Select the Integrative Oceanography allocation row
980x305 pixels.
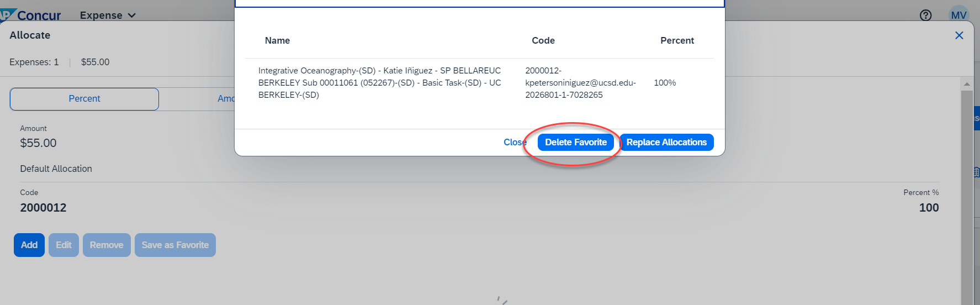[x=380, y=83]
